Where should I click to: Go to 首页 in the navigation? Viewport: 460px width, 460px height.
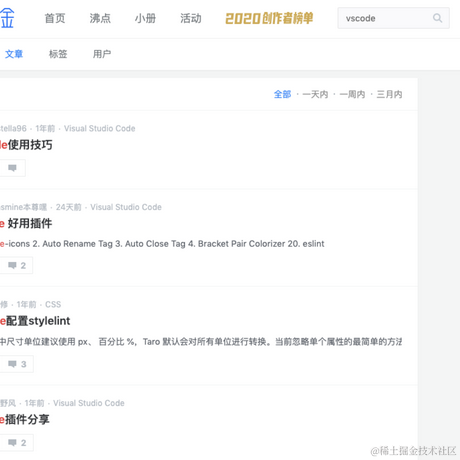coord(55,18)
